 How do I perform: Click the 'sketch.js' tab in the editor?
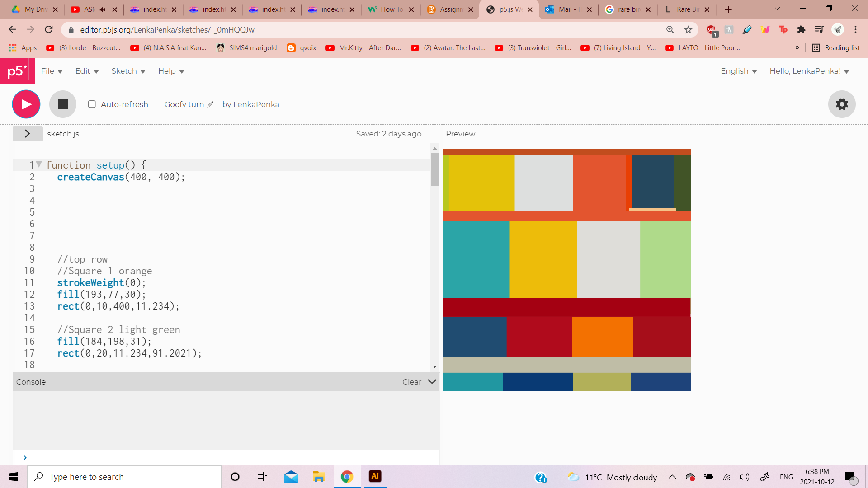coord(64,134)
